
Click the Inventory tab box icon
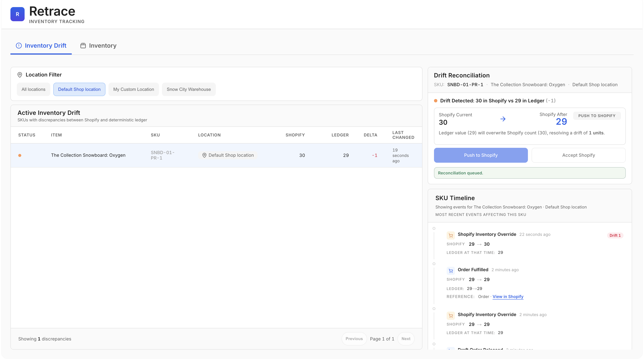(83, 46)
